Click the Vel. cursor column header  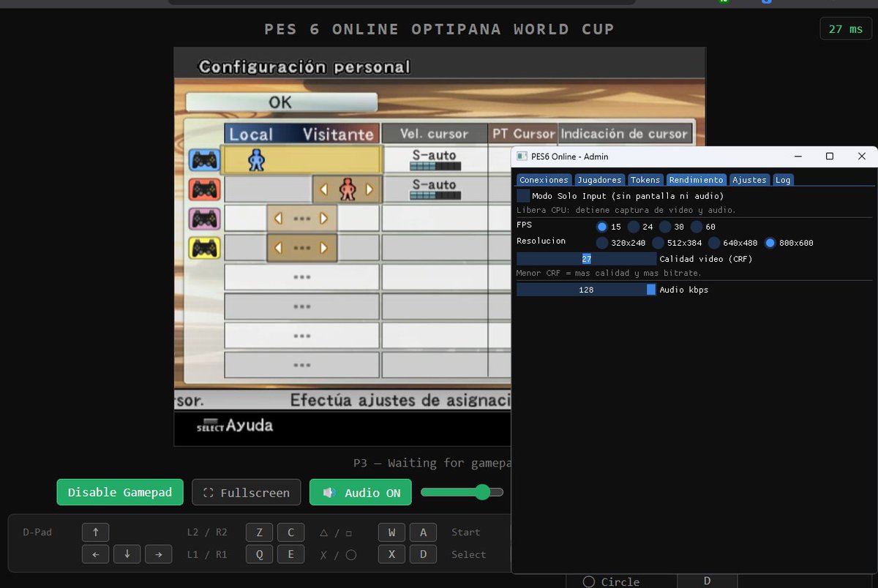point(435,134)
